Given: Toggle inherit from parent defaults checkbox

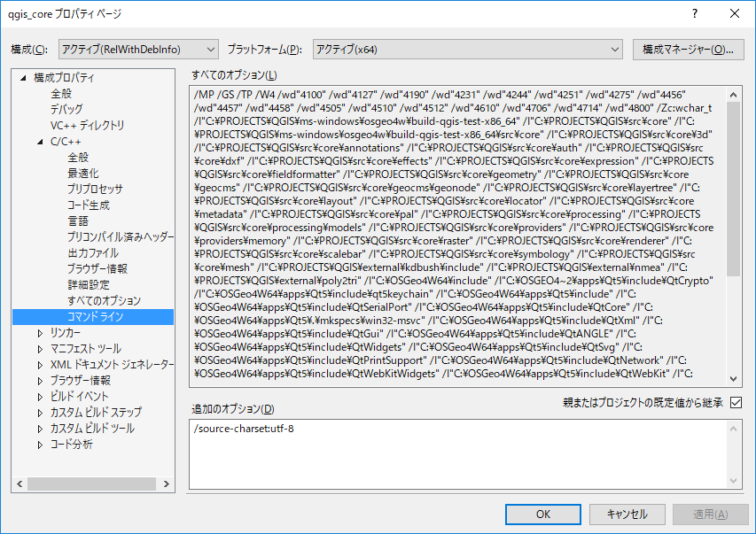Looking at the screenshot, I should (x=736, y=403).
